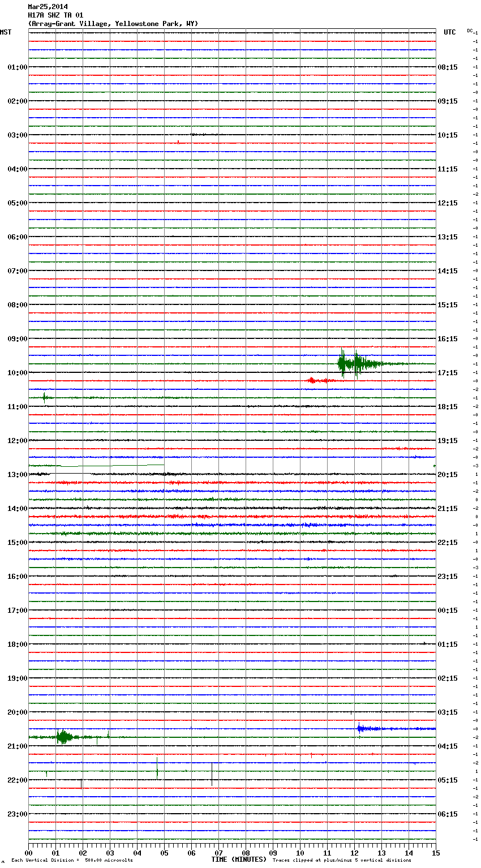Select the 17:00 MST hour label

(x=17, y=611)
